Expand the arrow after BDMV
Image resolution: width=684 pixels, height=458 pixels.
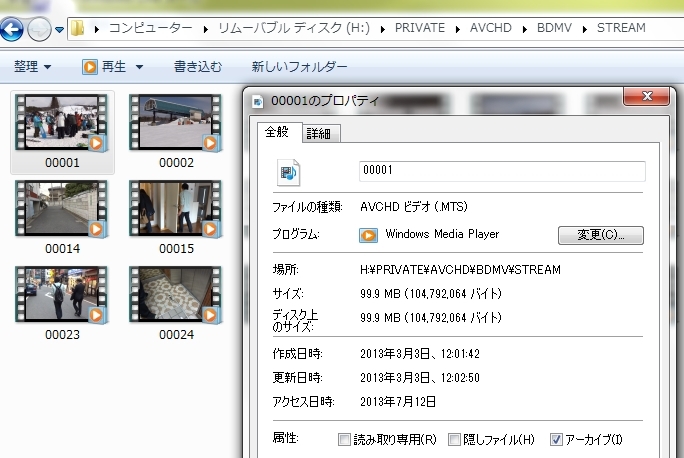click(585, 29)
